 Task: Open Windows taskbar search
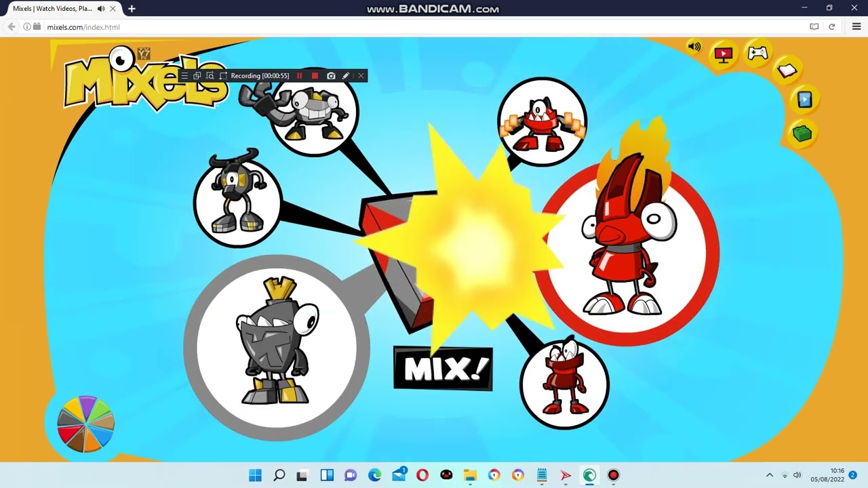click(279, 475)
